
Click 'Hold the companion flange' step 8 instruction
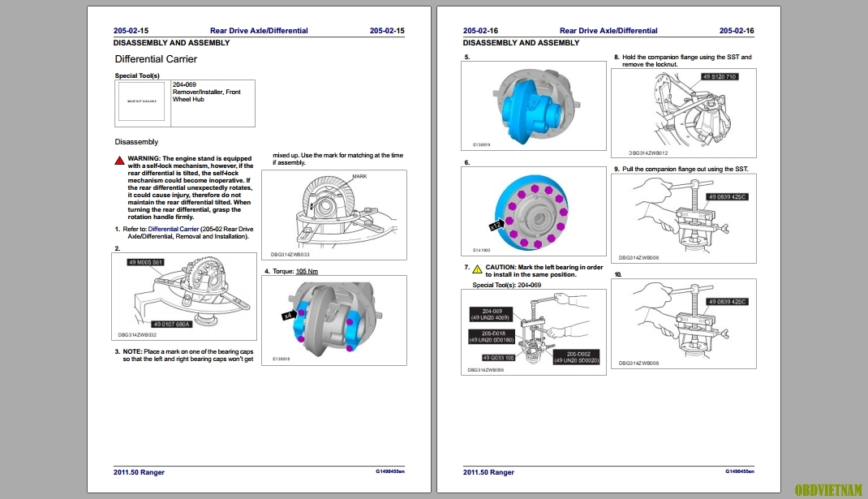pos(687,60)
